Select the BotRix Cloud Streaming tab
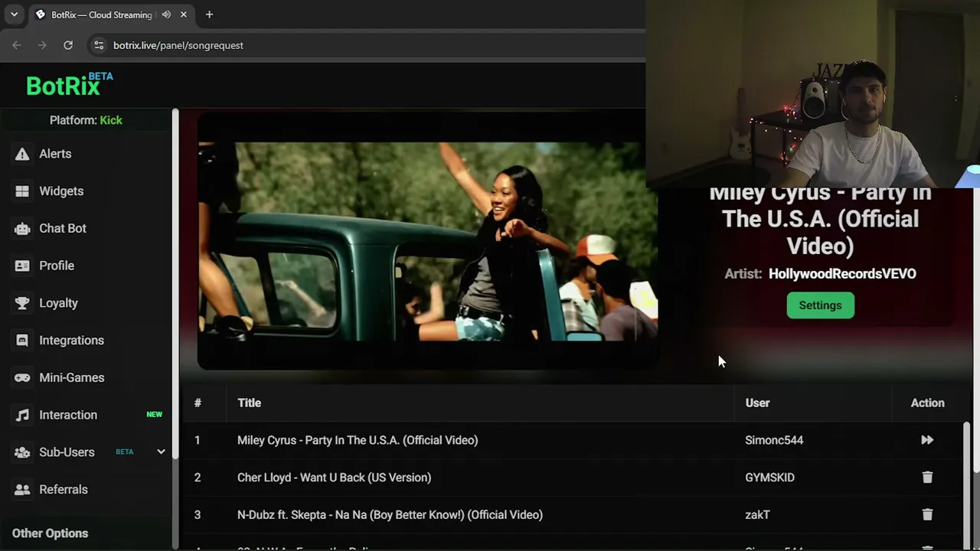The height and width of the screenshot is (551, 980). point(112,15)
